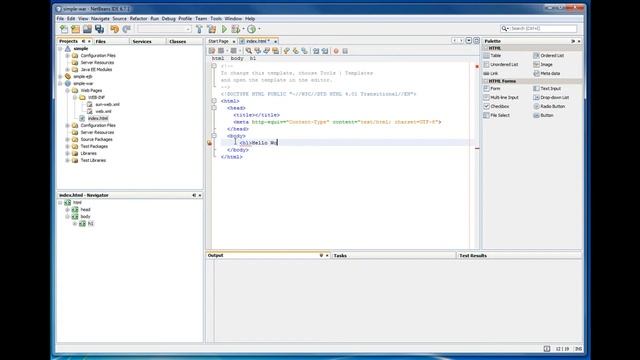
Task: Click the Link palette item
Action: [491, 73]
